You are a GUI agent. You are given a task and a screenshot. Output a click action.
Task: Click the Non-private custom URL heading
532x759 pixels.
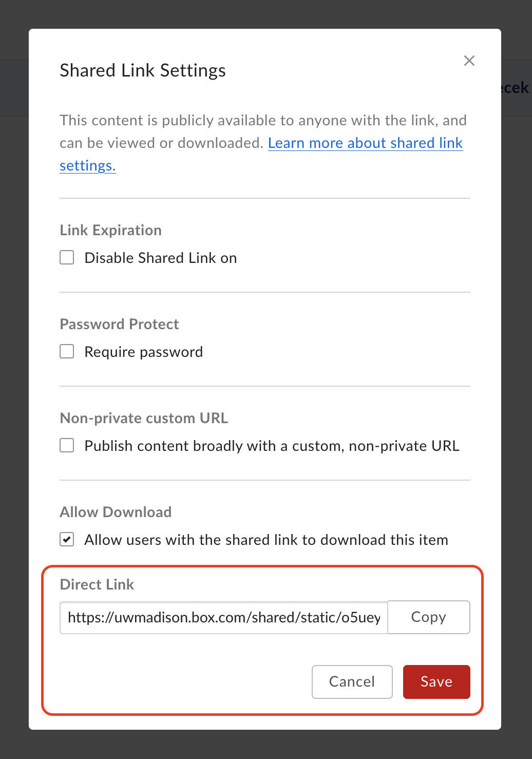144,418
